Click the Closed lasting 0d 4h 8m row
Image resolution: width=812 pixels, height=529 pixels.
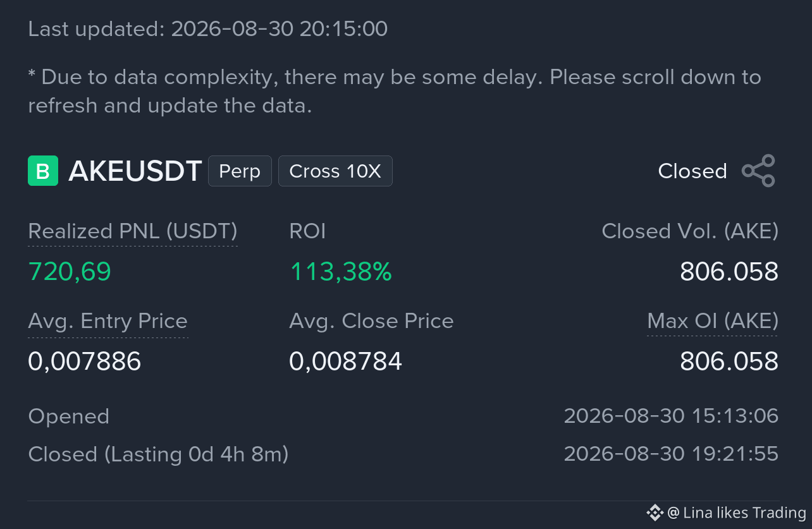click(403, 454)
